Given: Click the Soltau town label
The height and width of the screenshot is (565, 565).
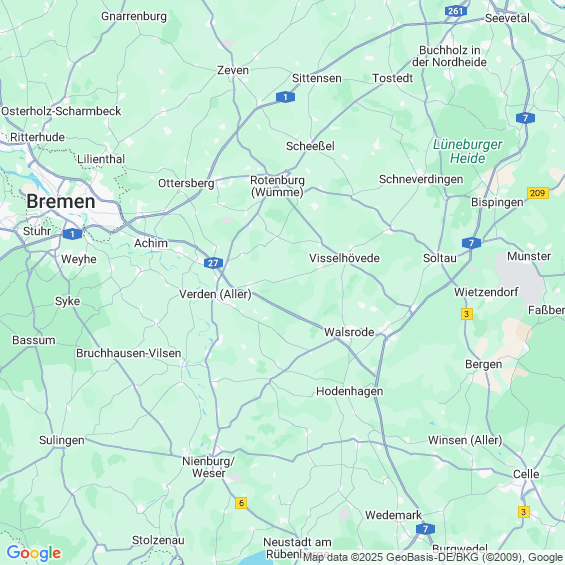Looking at the screenshot, I should pyautogui.click(x=440, y=258).
